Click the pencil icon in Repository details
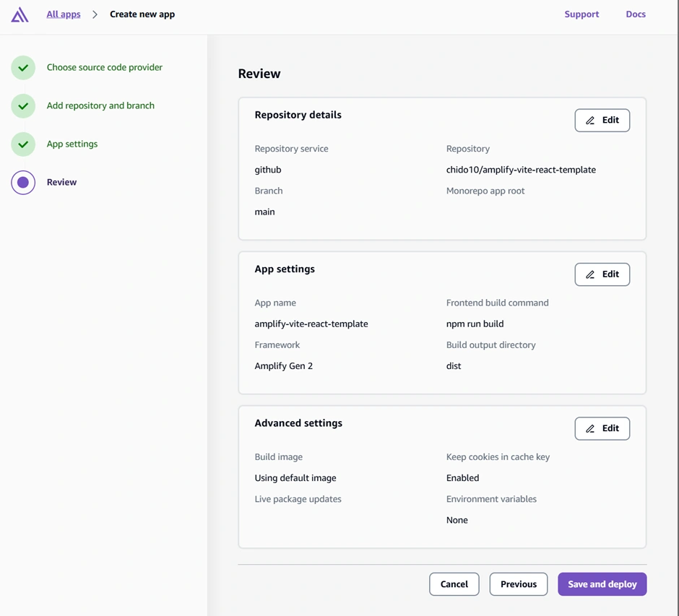The height and width of the screenshot is (616, 679). coord(590,121)
